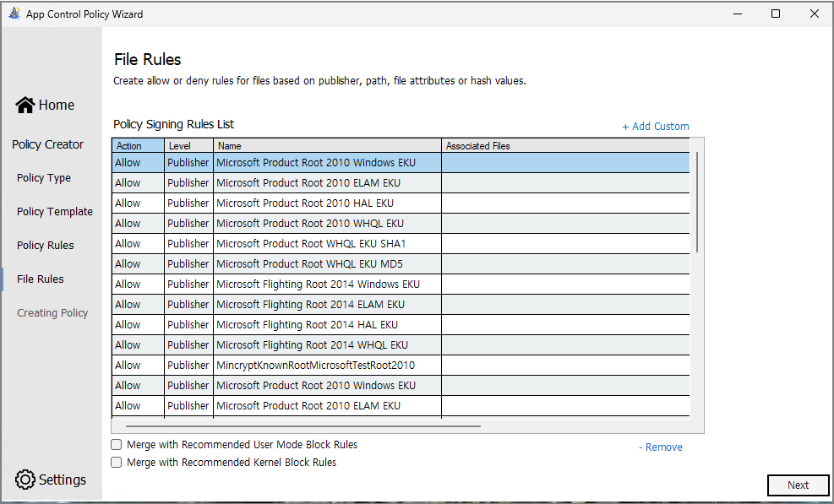Maximize the App Control Policy Wizard window
The width and height of the screenshot is (834, 504).
pyautogui.click(x=776, y=14)
